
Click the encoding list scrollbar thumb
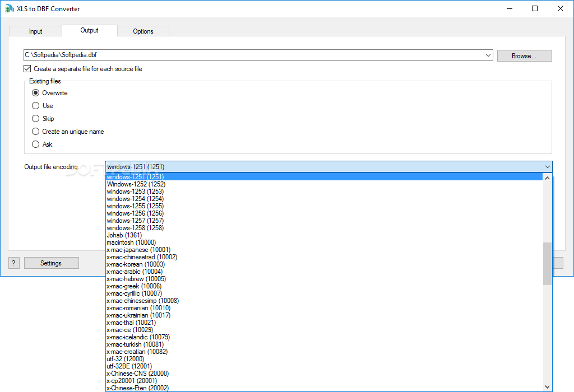coord(547,264)
